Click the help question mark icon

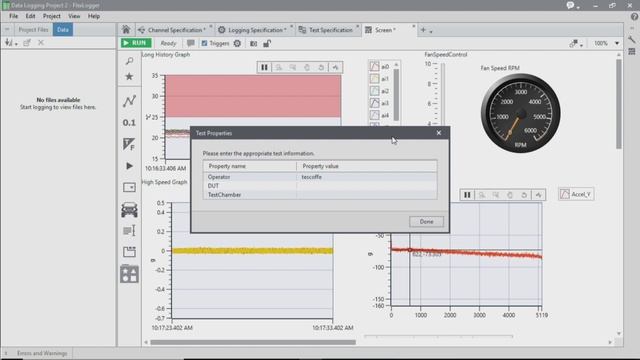[x=634, y=17]
